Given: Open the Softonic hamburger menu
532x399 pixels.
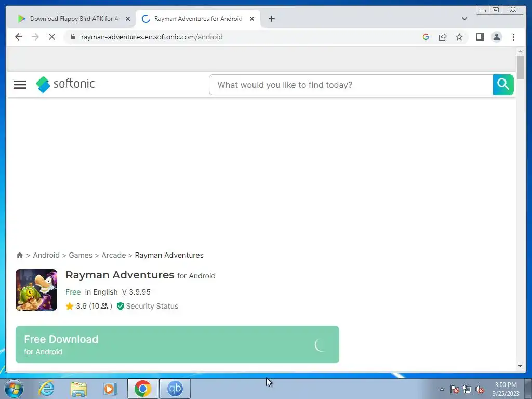Looking at the screenshot, I should 20,85.
